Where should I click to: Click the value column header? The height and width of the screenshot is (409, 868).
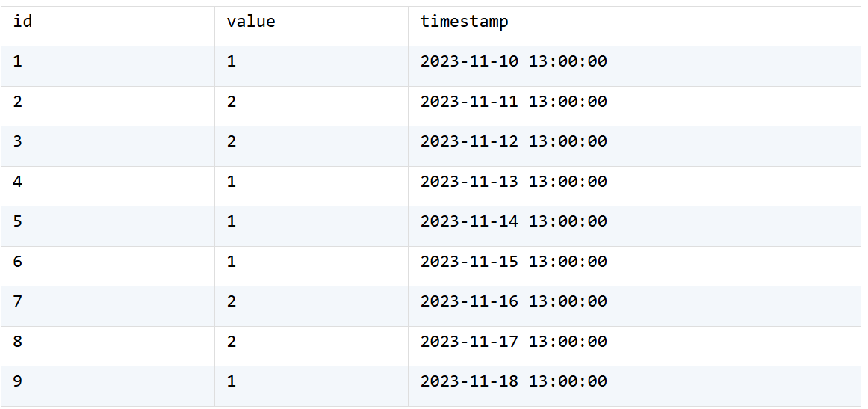pyautogui.click(x=311, y=26)
